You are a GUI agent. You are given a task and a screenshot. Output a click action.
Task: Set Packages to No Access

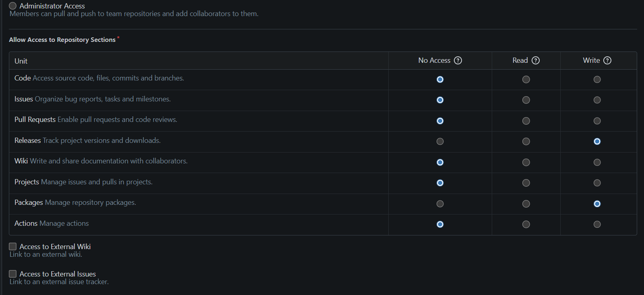pos(440,204)
